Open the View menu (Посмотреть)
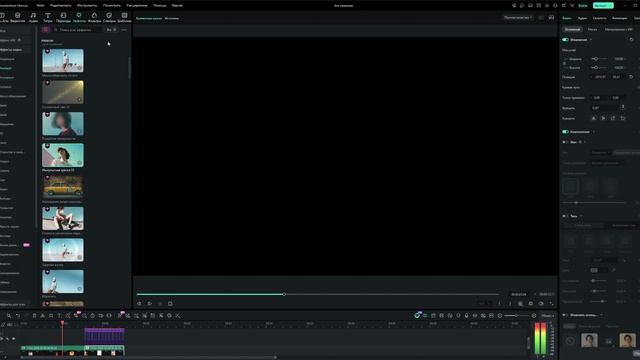This screenshot has width=640, height=360. pos(111,6)
